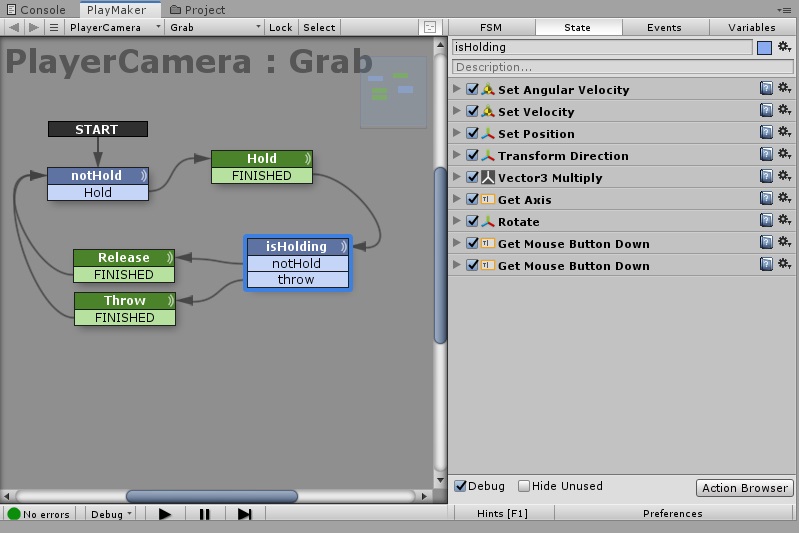Select the notHold state node

pyautogui.click(x=98, y=176)
